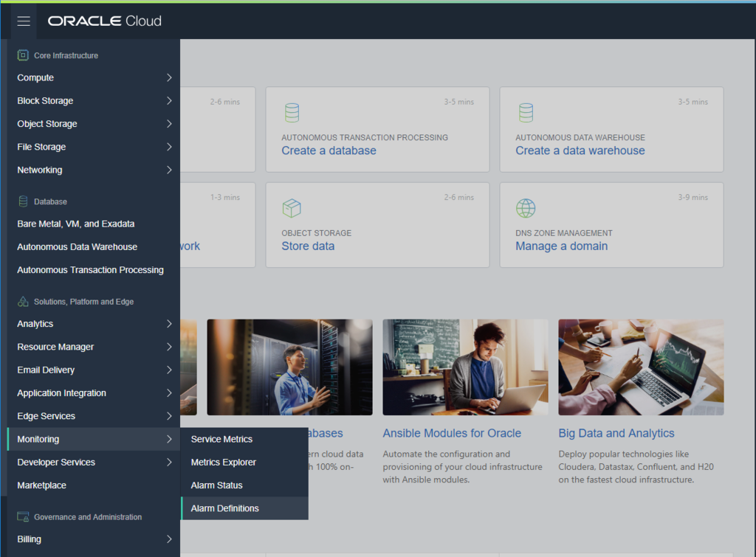This screenshot has width=756, height=557.
Task: Click the Core Infrastructure heading text
Action: click(x=66, y=56)
